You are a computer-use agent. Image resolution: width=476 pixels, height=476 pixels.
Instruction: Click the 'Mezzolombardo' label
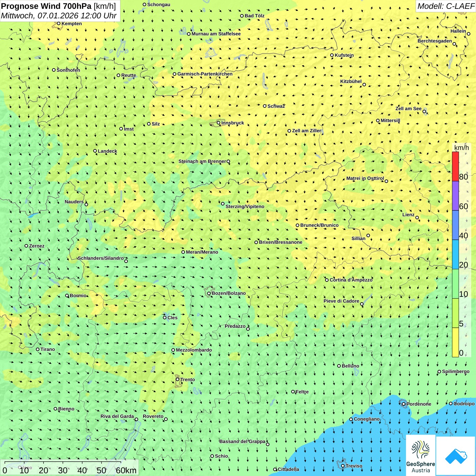(x=194, y=350)
